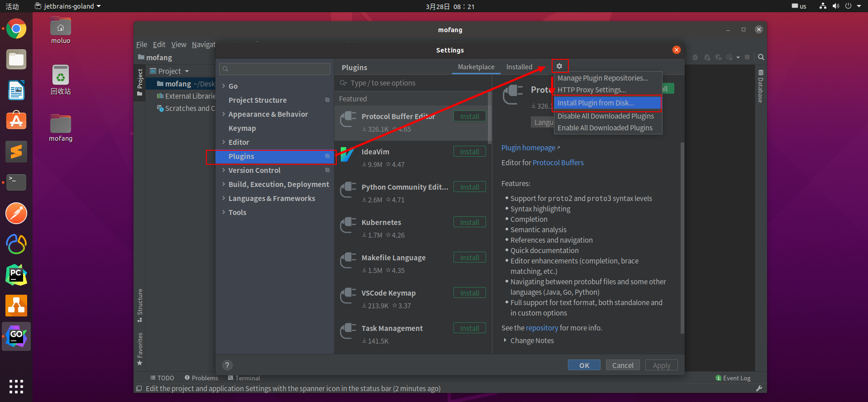The image size is (868, 402).
Task: Open GoLand icon in the dock
Action: [16, 336]
